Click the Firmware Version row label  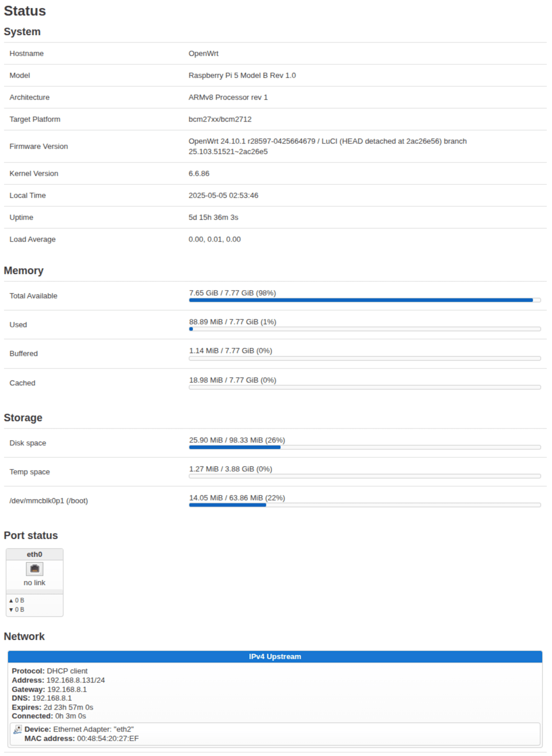coord(39,147)
